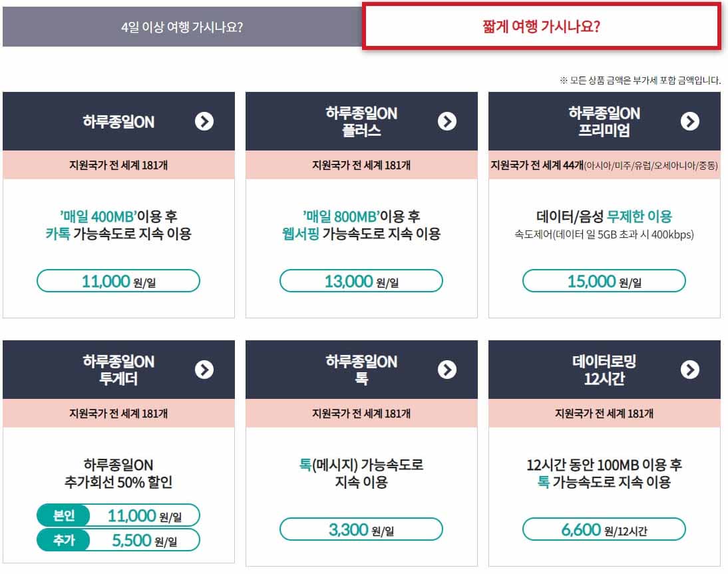Screen dimensions: 728x574
Task: Click the 13,000 원/일 price button
Action: click(x=360, y=280)
